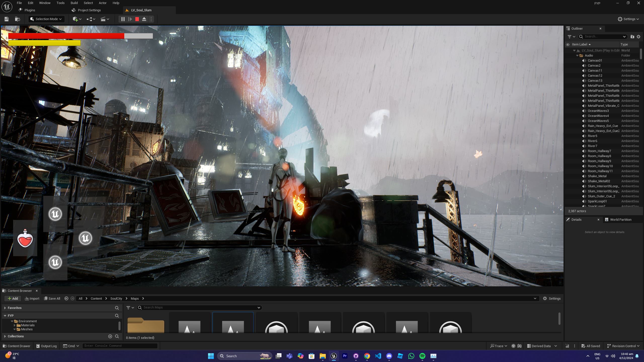This screenshot has width=644, height=362.
Task: Expand the Favorites section
Action: pyautogui.click(x=5, y=308)
